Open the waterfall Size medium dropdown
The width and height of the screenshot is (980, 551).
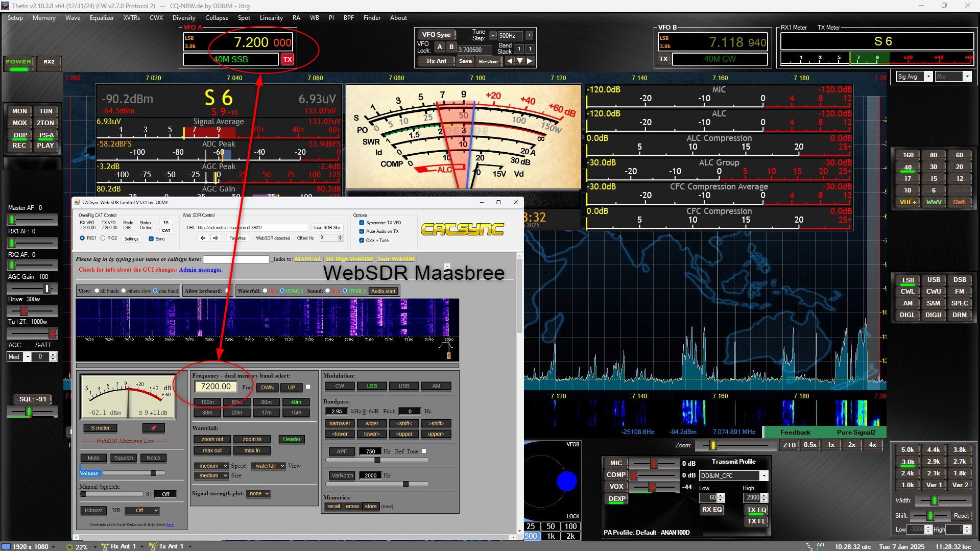tap(211, 475)
